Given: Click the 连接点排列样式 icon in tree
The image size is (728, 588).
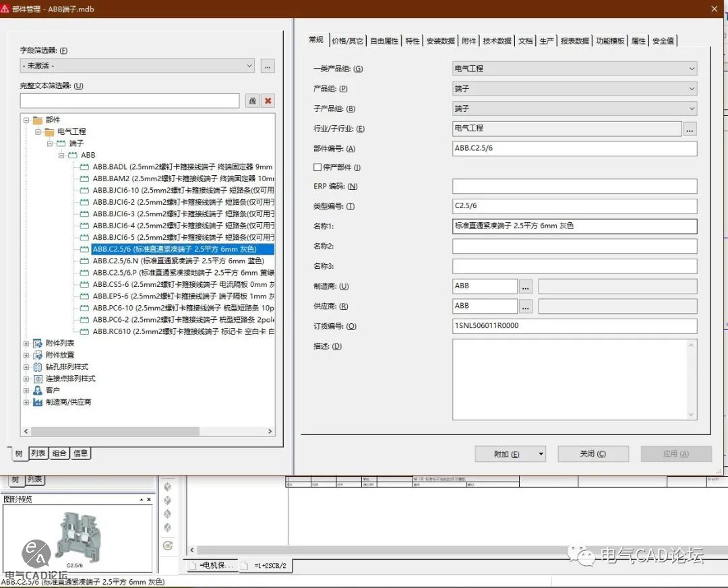Looking at the screenshot, I should pyautogui.click(x=38, y=379).
